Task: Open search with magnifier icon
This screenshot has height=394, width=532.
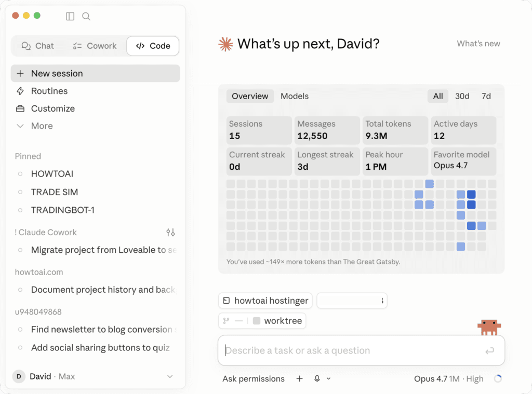Action: pyautogui.click(x=86, y=16)
